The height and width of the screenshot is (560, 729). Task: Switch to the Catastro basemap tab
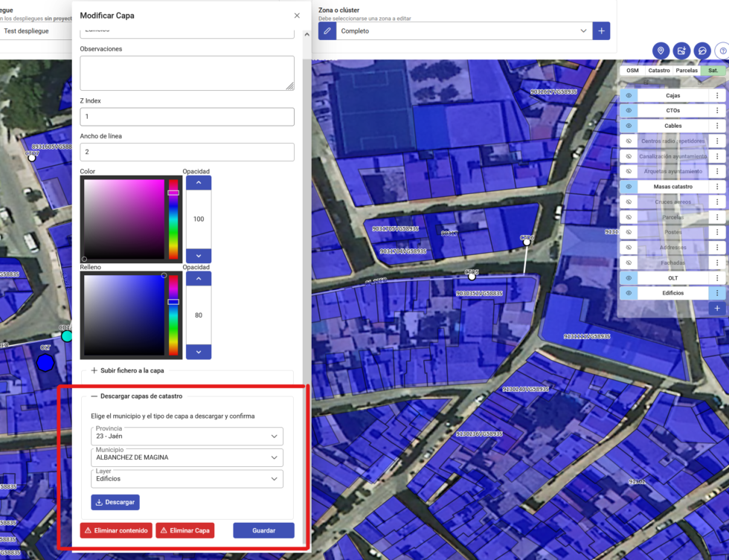coord(659,70)
